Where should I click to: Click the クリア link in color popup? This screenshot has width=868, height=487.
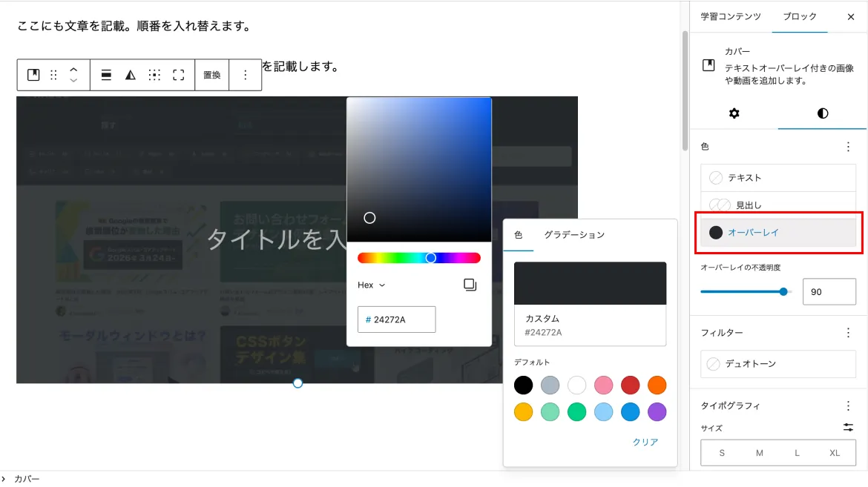click(x=645, y=442)
